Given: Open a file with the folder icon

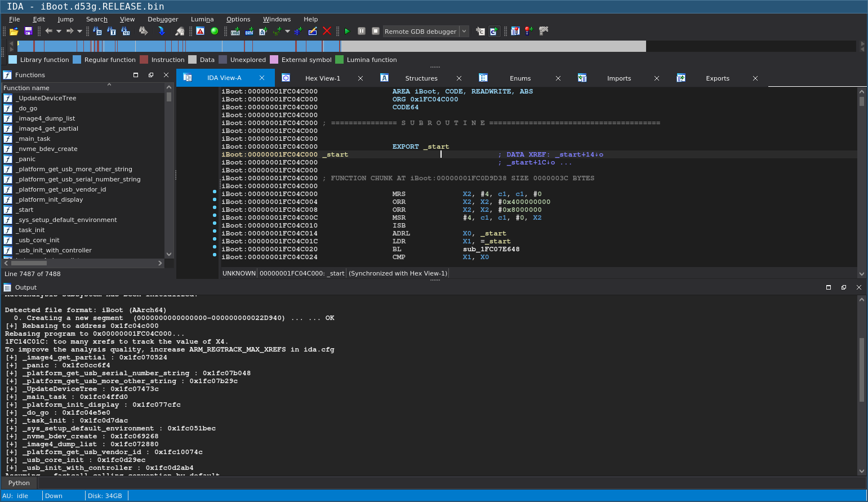Looking at the screenshot, I should (x=14, y=32).
